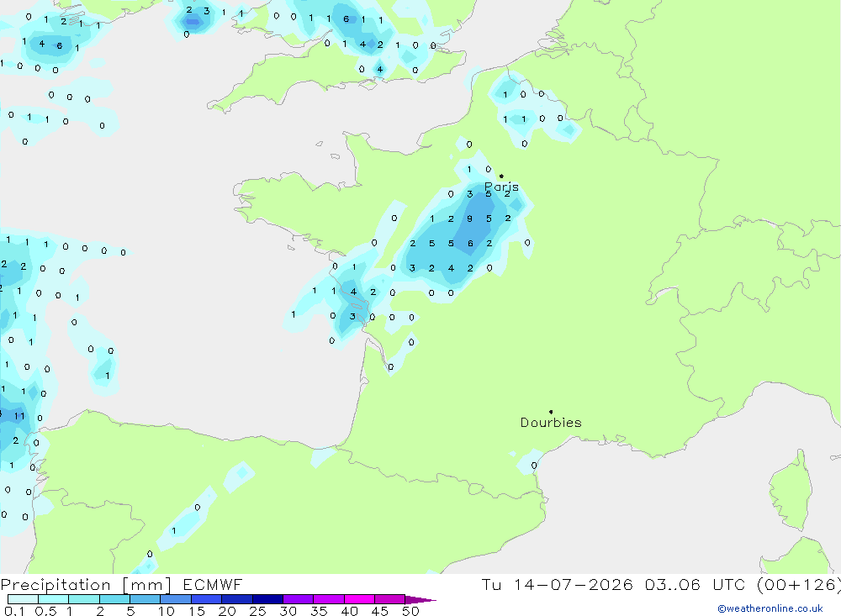Pick the 10–15 mm legend color swatch

coord(176,599)
